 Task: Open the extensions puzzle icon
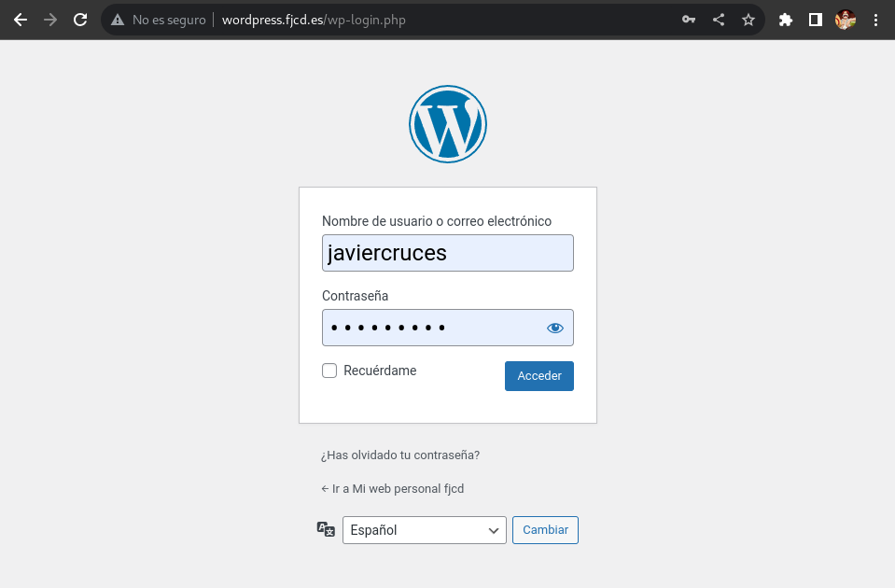[786, 20]
